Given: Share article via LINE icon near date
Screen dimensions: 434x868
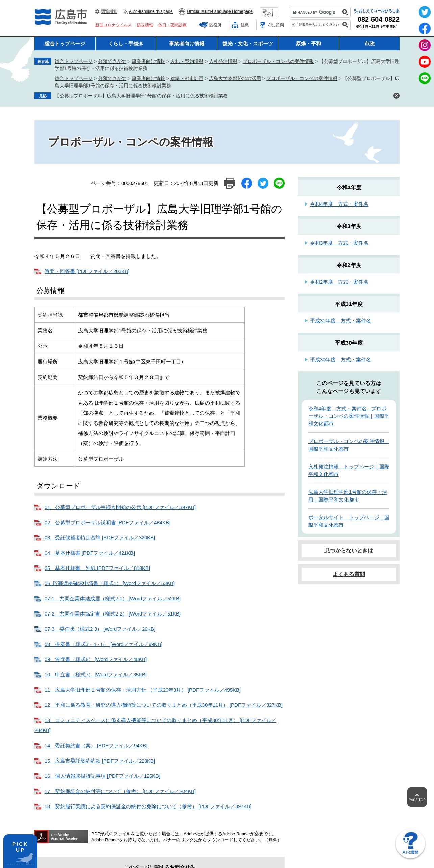Looking at the screenshot, I should (279, 183).
